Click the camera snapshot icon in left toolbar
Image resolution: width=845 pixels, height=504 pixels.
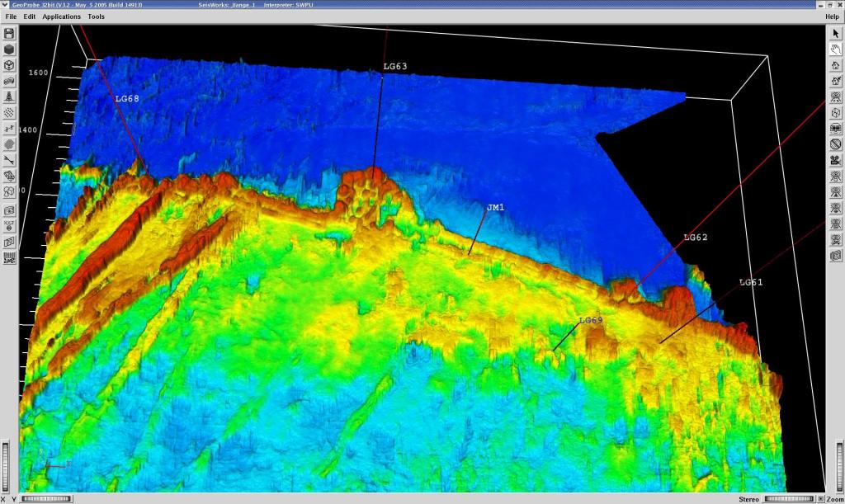coord(9,210)
